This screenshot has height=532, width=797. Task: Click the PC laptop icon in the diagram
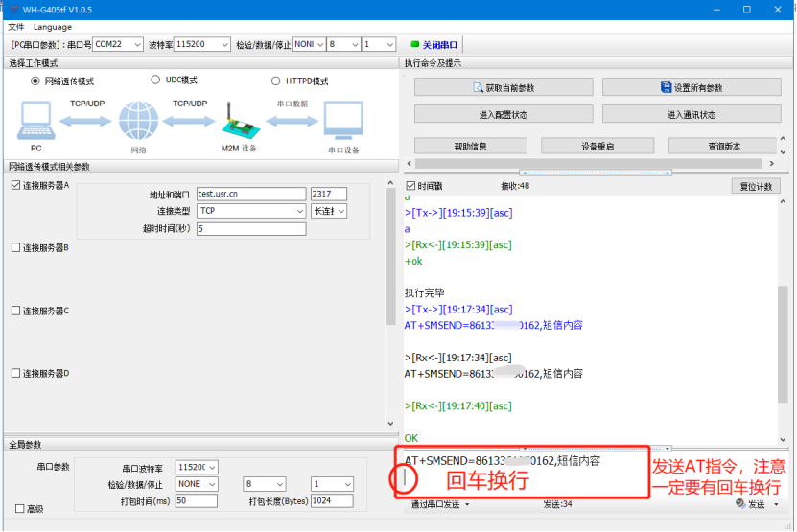(x=35, y=122)
